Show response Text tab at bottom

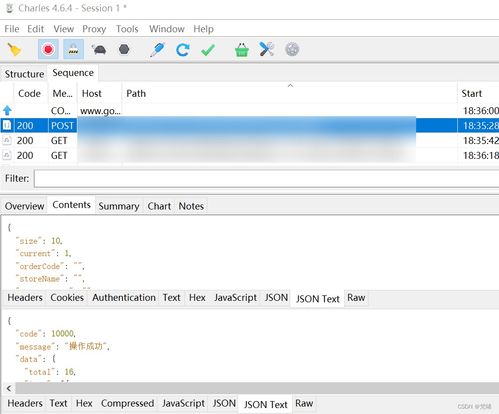pyautogui.click(x=58, y=403)
